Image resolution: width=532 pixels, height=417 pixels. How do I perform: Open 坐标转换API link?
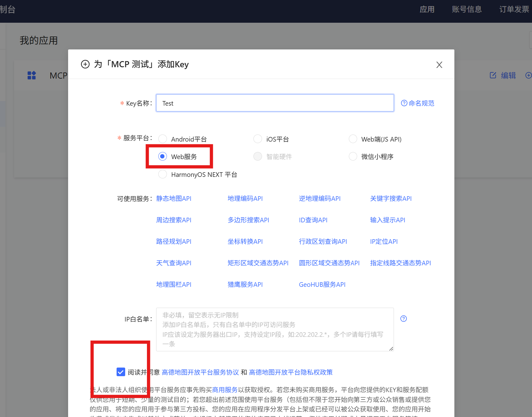pos(245,242)
